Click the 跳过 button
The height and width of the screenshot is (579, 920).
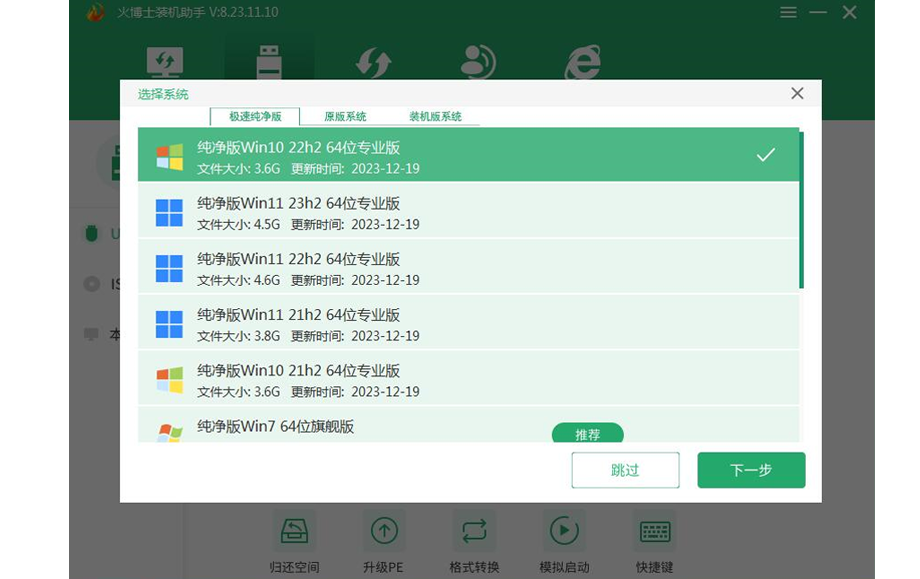tap(625, 470)
